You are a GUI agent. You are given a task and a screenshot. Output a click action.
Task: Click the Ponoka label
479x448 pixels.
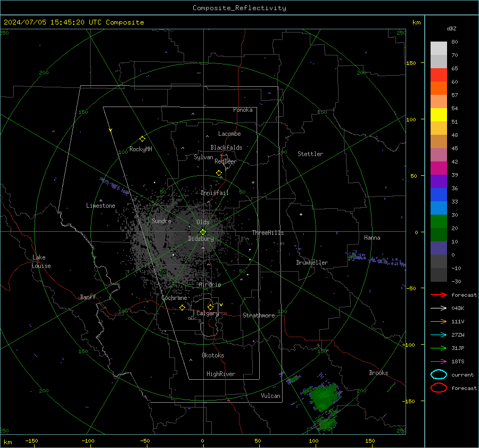tap(243, 110)
